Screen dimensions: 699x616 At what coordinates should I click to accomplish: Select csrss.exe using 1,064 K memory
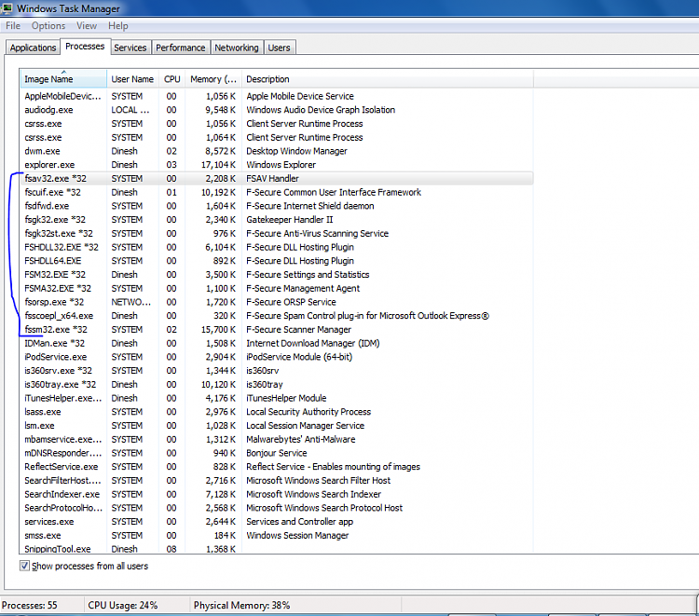pos(277,138)
